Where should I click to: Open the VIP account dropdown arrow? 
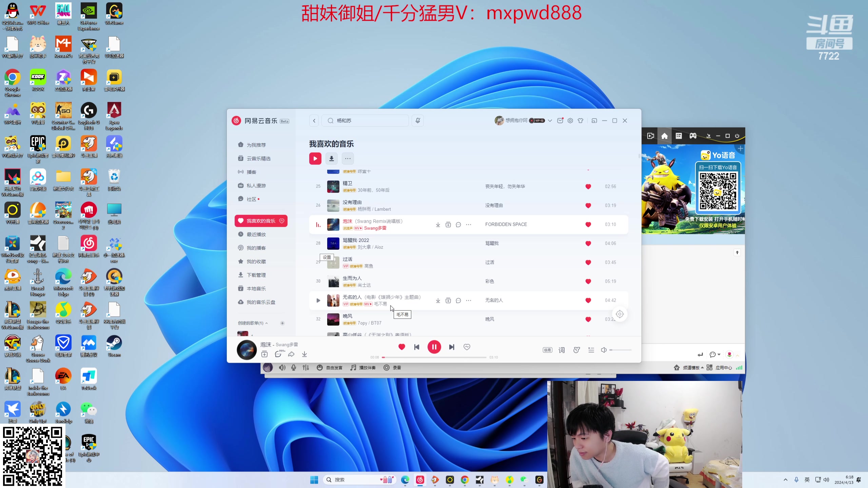pos(550,121)
